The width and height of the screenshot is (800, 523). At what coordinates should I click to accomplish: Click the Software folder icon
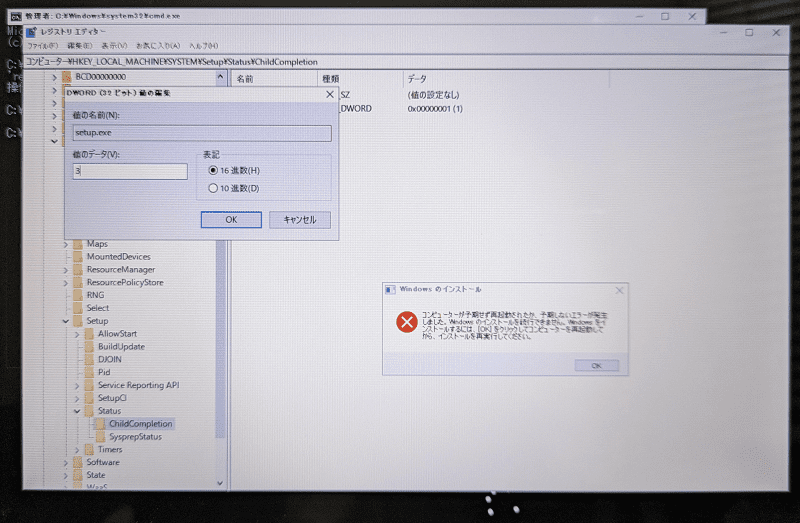[78, 462]
